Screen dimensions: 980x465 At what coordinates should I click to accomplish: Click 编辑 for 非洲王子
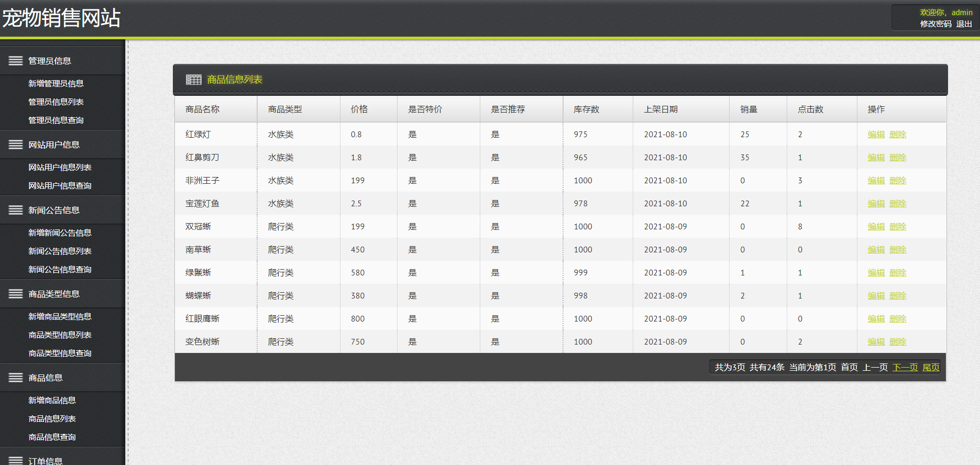(876, 181)
